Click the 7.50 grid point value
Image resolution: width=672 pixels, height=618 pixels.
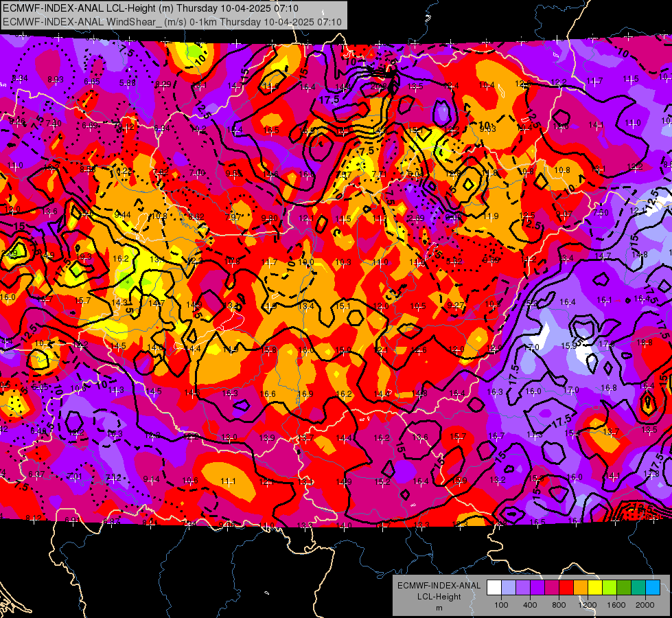601,212
